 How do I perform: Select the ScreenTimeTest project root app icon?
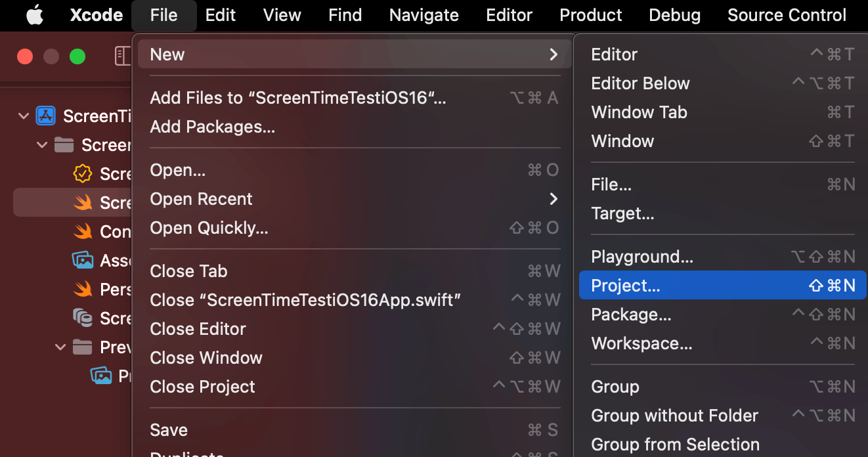(45, 116)
